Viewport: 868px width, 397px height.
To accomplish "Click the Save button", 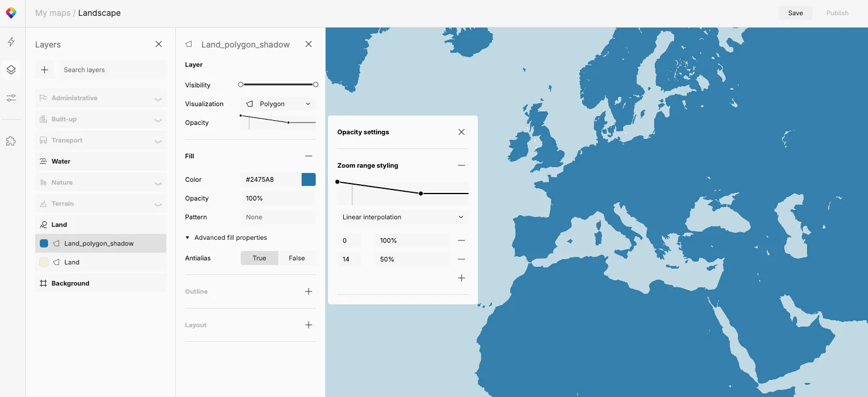I will (795, 13).
